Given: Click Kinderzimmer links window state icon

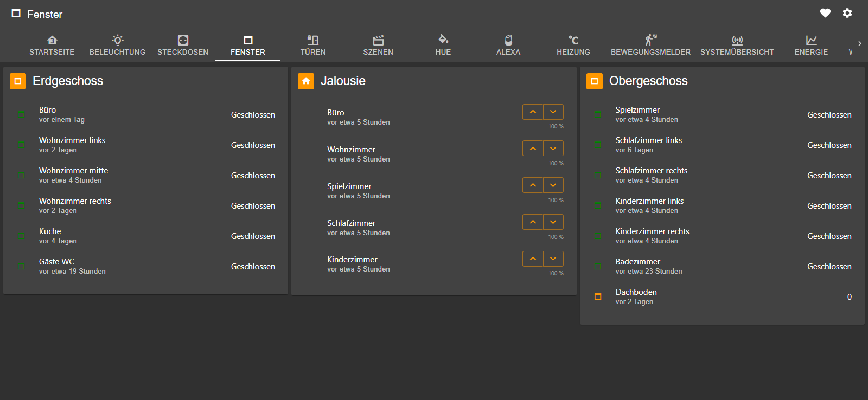Looking at the screenshot, I should click(x=598, y=206).
